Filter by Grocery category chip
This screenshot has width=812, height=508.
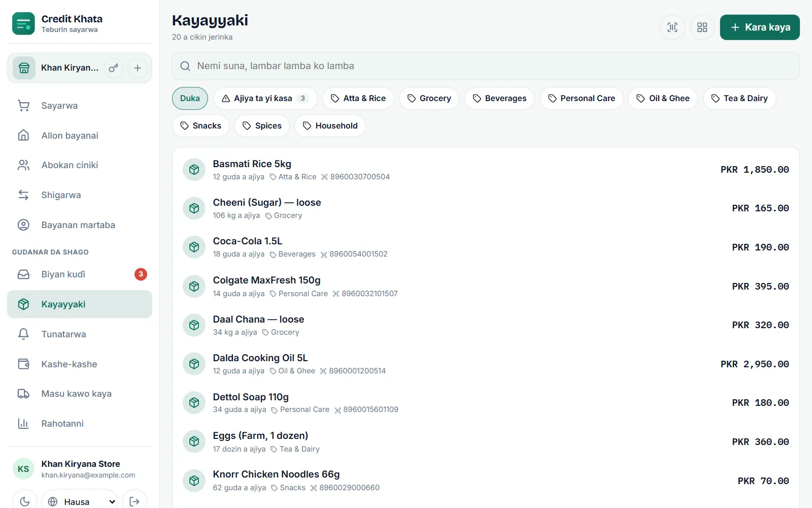(429, 99)
